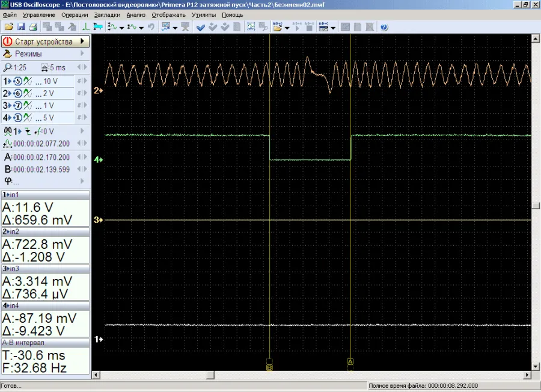Open dropdown next to table script icon

tap(333, 28)
